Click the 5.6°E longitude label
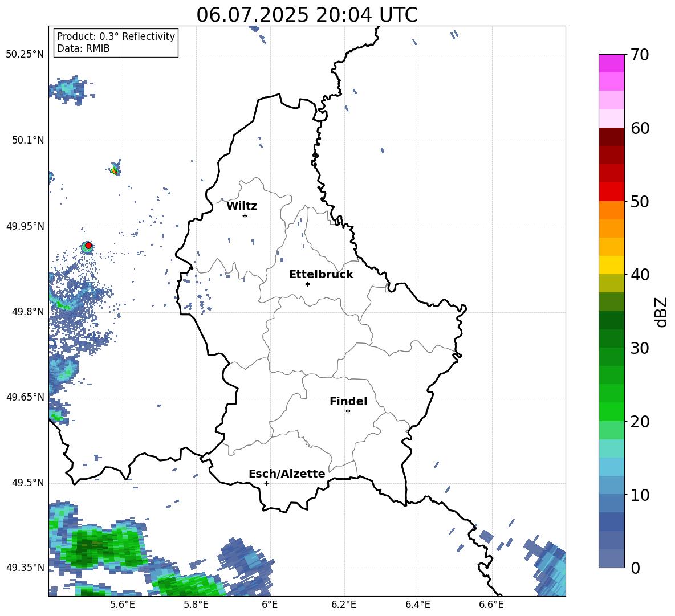Screen dimensions: 675x616 pos(122,605)
